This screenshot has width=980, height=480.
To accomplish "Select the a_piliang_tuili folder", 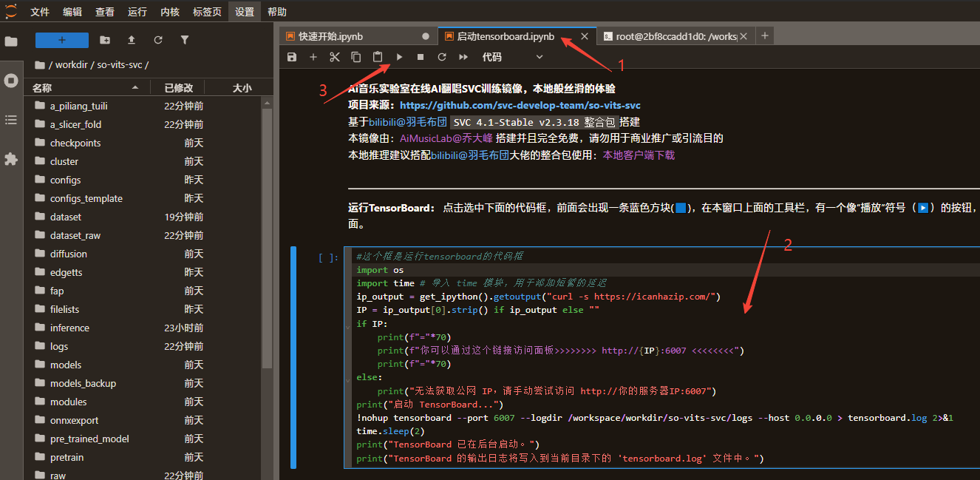I will [x=143, y=106].
